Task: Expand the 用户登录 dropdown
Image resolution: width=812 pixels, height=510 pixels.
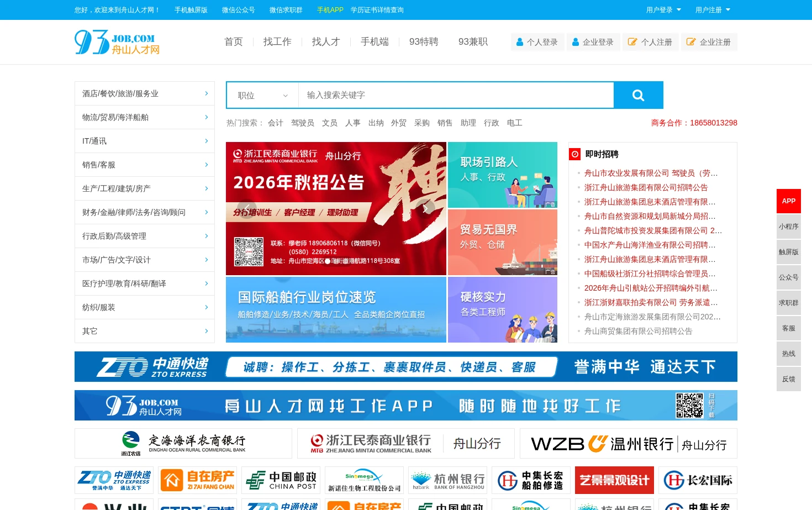Action: click(664, 10)
